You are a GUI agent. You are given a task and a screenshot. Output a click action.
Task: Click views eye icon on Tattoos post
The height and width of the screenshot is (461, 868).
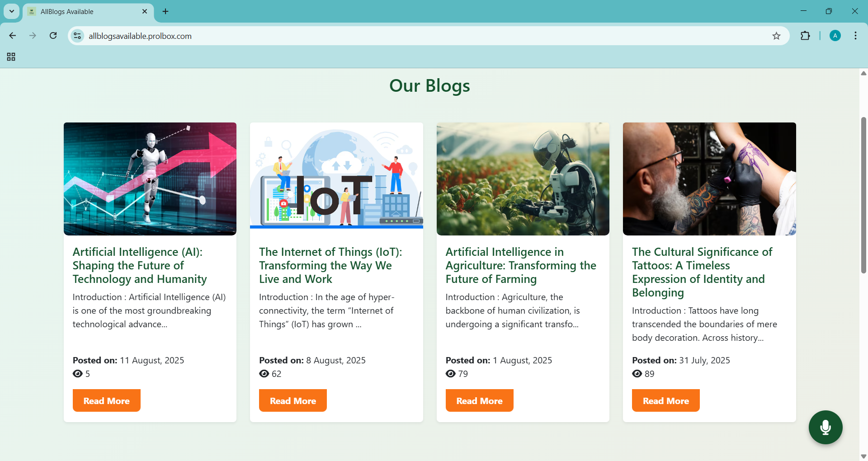637,374
